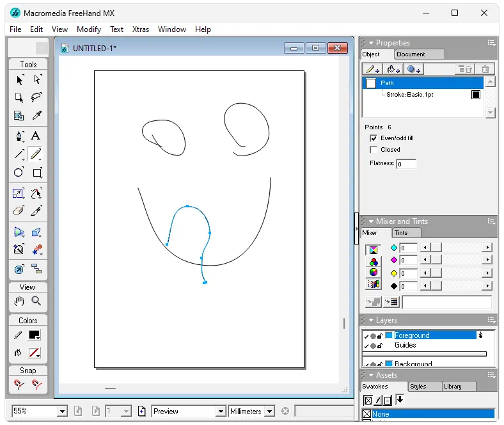Open the Window menu
This screenshot has width=504, height=425.
(x=172, y=29)
